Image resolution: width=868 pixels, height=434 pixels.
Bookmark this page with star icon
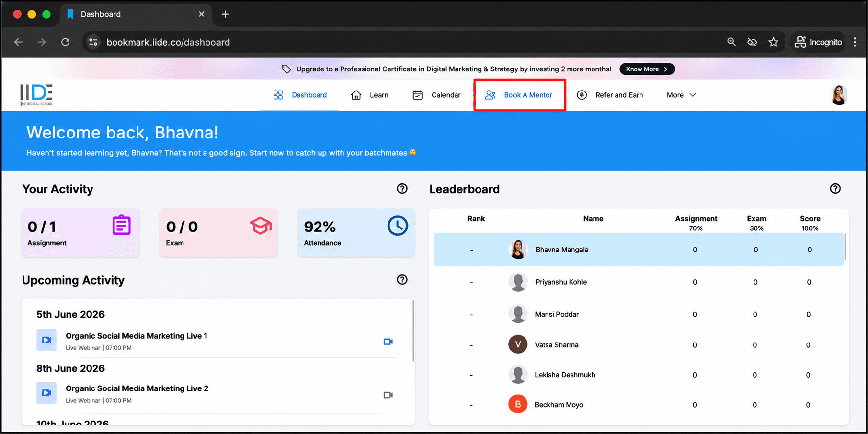pyautogui.click(x=773, y=42)
